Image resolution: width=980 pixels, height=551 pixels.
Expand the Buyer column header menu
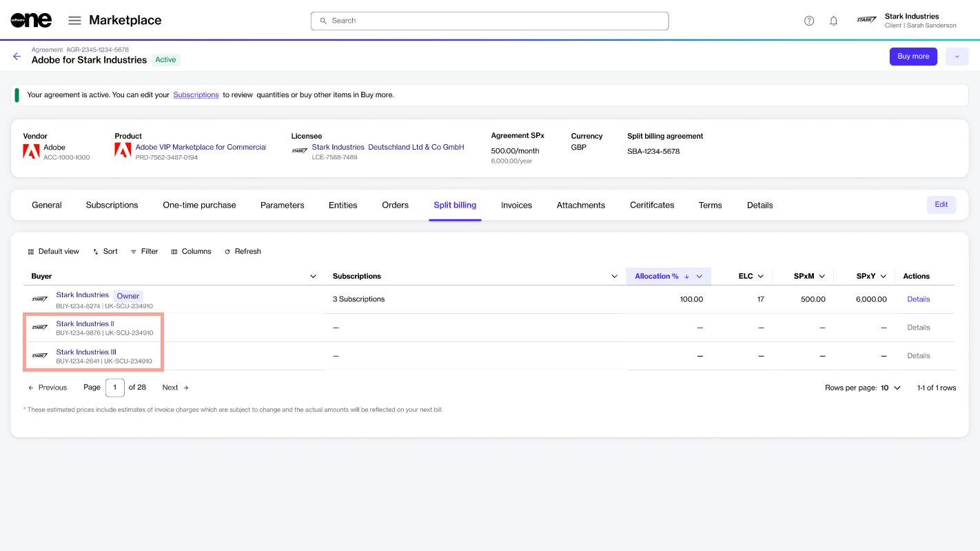pyautogui.click(x=313, y=277)
